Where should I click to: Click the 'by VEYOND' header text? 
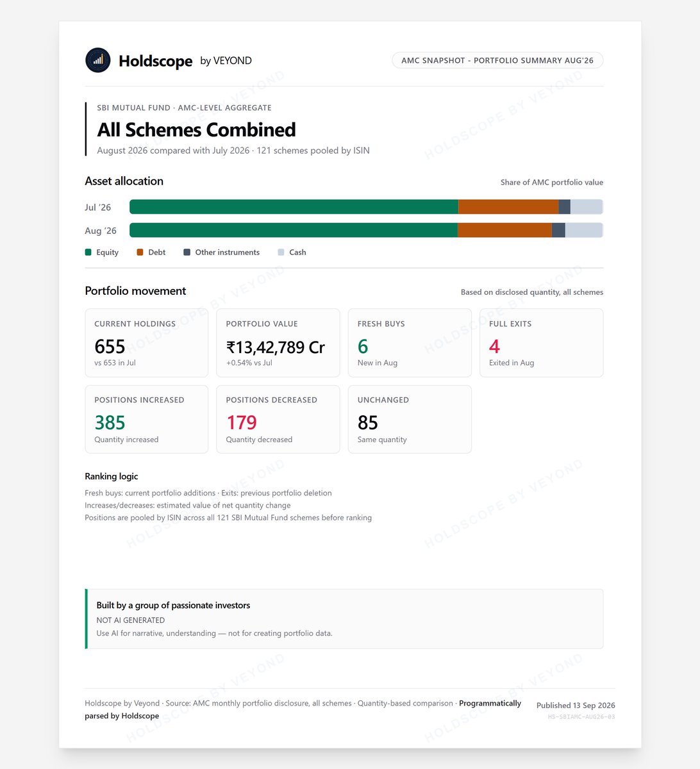pos(226,60)
